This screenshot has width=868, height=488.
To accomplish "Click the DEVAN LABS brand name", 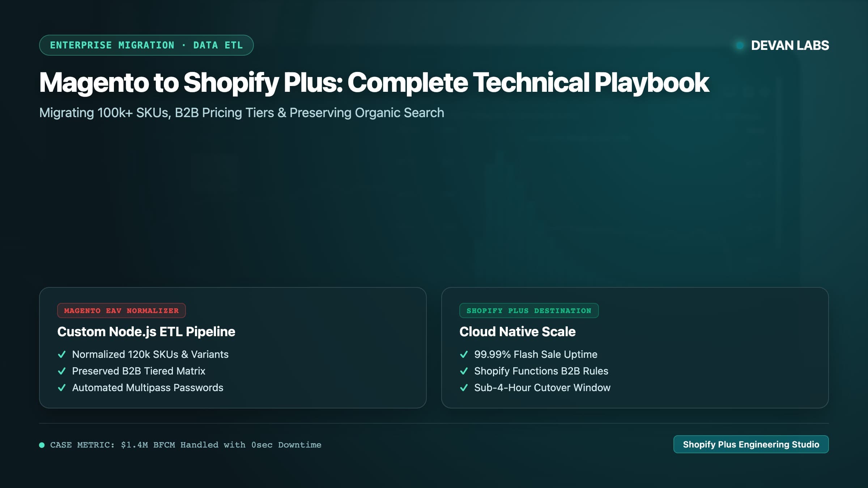I will [790, 45].
